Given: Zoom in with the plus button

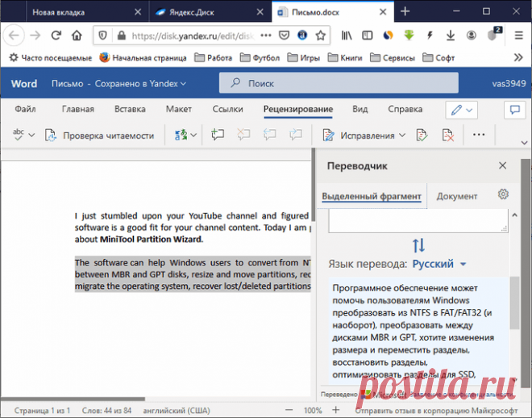Looking at the screenshot, I should click(335, 410).
